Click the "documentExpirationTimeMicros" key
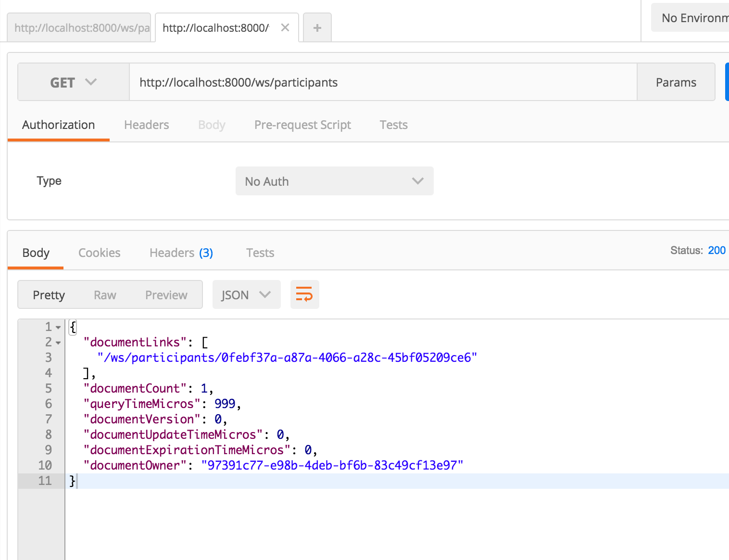 tap(187, 450)
